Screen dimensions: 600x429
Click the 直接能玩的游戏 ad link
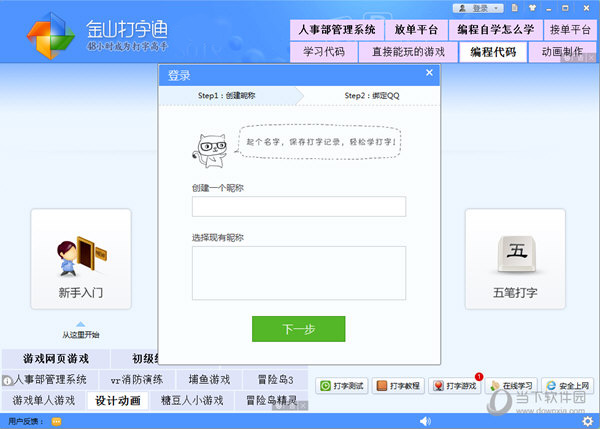[x=408, y=52]
